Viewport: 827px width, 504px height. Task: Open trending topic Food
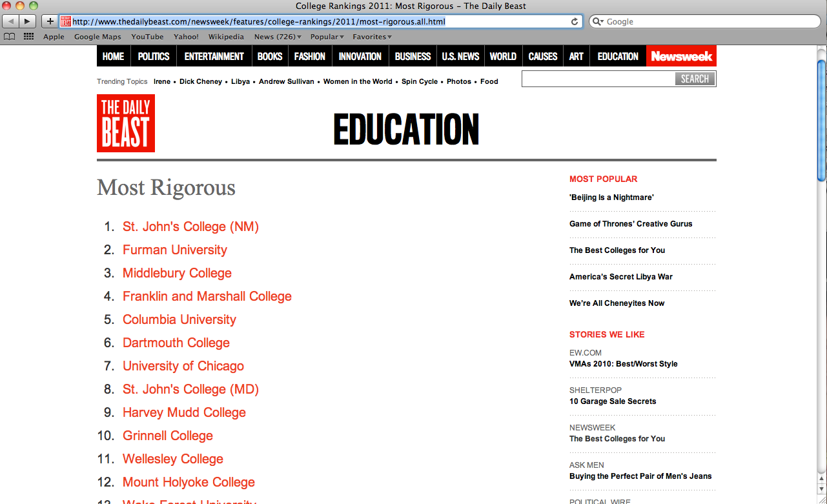(x=489, y=81)
